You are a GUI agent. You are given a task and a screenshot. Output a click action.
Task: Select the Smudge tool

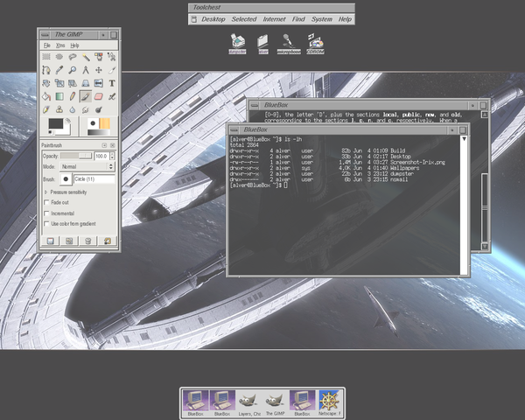click(86, 109)
